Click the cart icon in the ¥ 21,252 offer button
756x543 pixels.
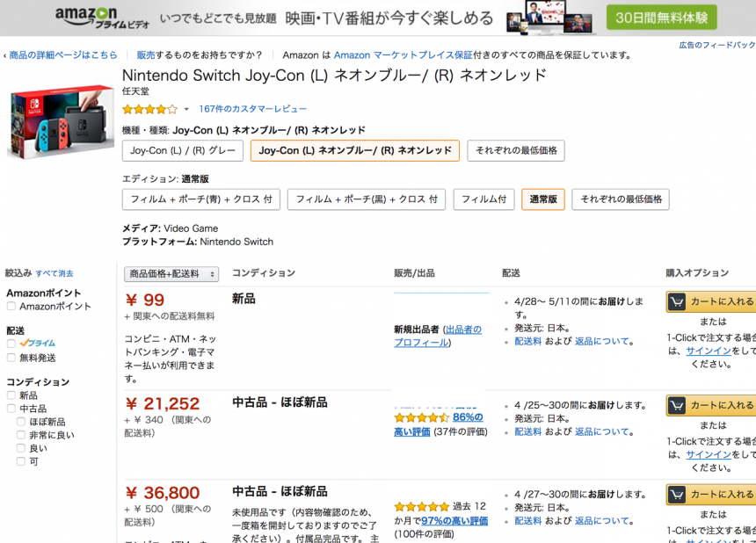click(x=677, y=406)
